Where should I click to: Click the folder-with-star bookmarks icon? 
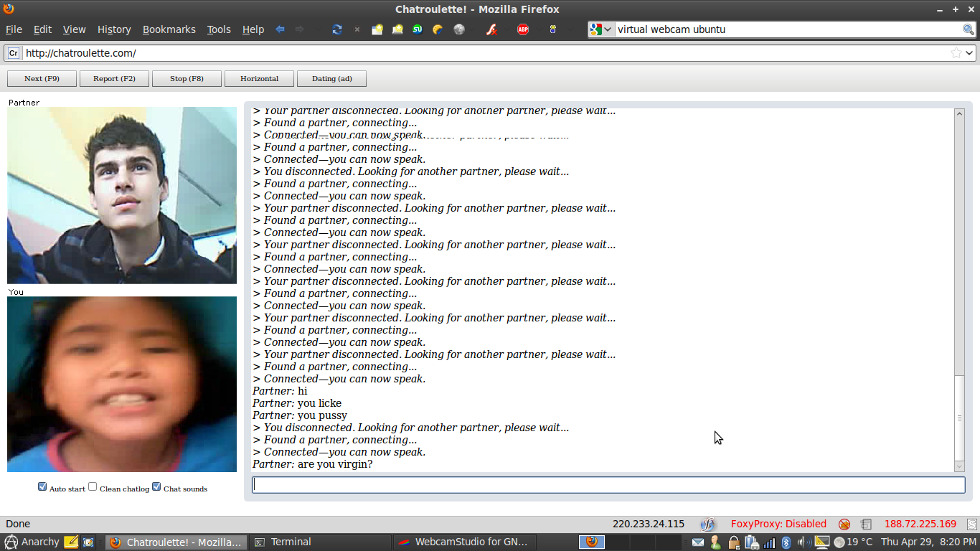(x=397, y=29)
